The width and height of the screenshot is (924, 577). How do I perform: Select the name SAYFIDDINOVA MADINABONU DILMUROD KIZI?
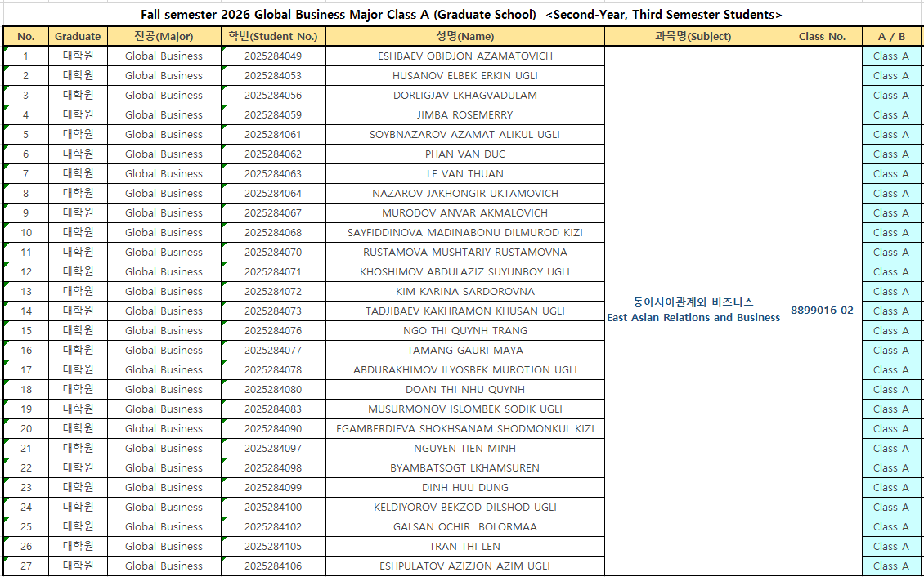click(465, 233)
